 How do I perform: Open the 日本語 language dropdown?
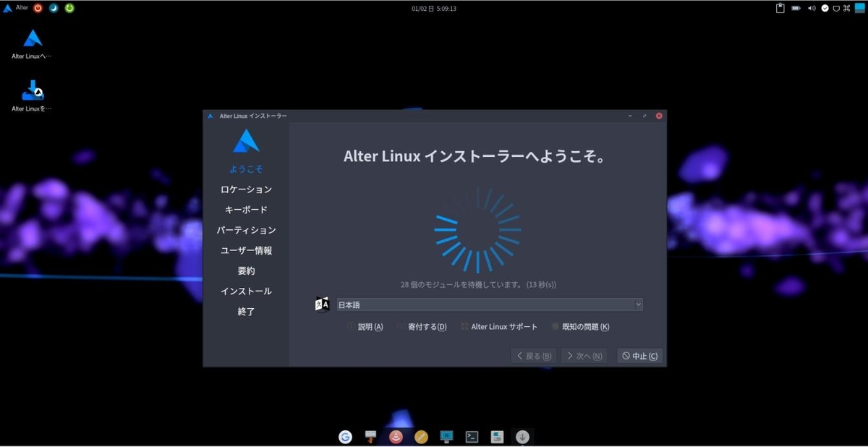(x=490, y=305)
